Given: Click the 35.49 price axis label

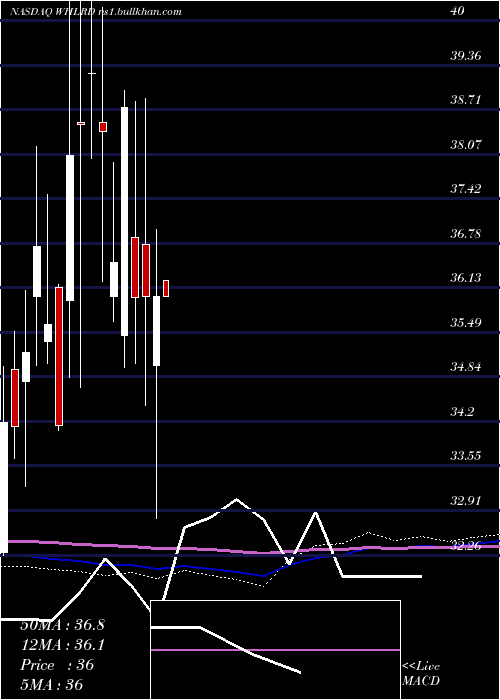Looking at the screenshot, I should click(466, 322).
